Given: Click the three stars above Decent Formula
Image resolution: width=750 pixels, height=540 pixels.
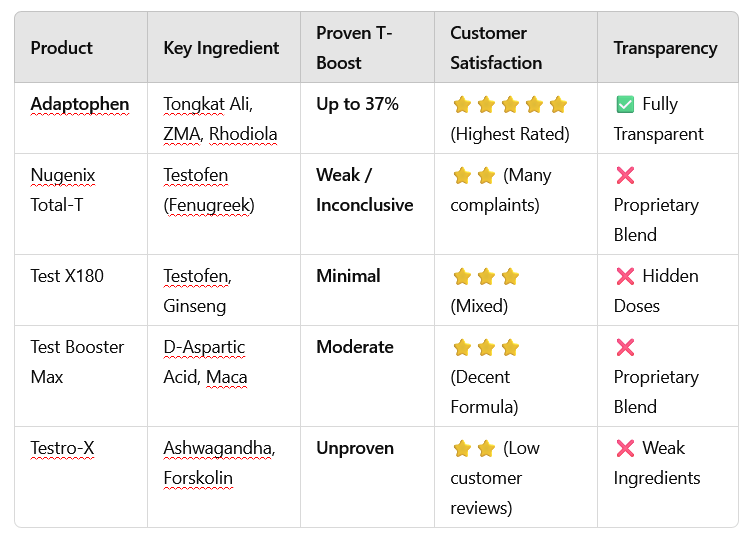Looking at the screenshot, I should pos(486,347).
